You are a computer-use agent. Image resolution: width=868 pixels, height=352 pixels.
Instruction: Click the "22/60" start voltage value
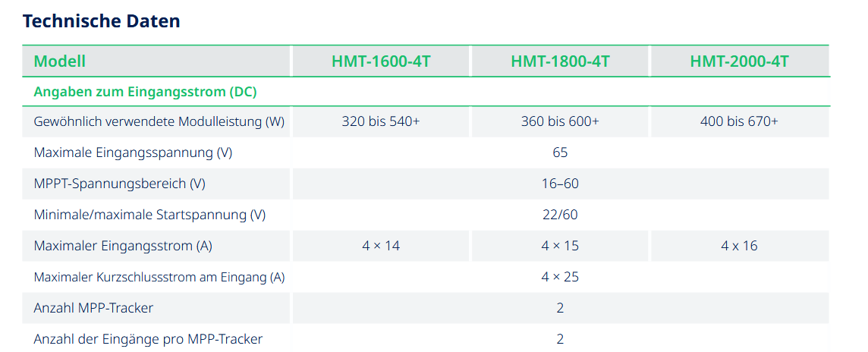pos(560,215)
